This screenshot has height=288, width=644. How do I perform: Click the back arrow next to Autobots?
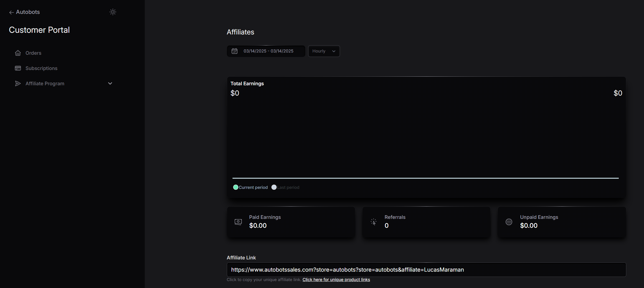point(11,12)
